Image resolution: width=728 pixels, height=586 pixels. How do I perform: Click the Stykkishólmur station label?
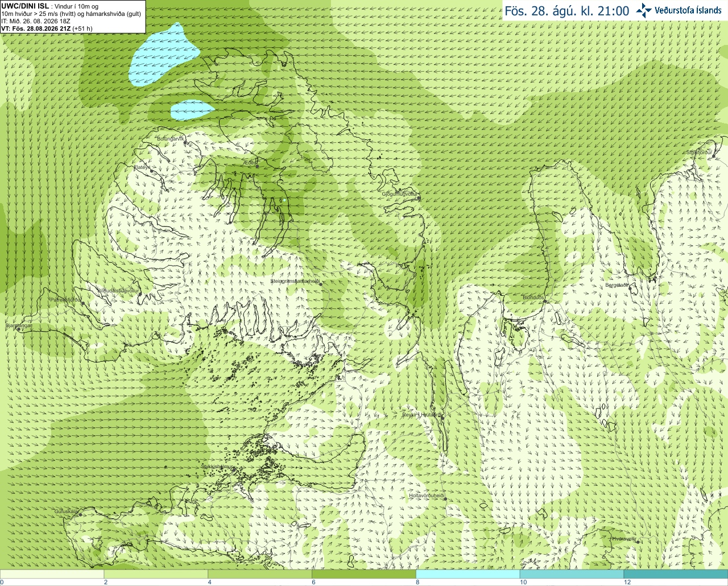[217, 467]
